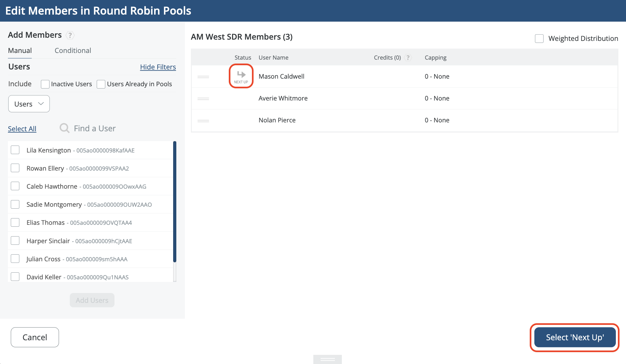The image size is (626, 364).
Task: Check the Inactive Users box
Action: (x=45, y=84)
